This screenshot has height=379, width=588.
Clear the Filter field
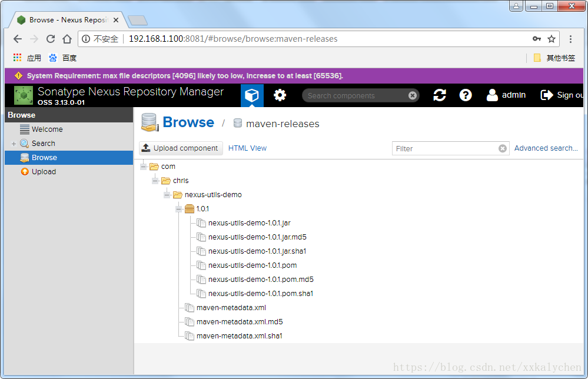tap(503, 148)
